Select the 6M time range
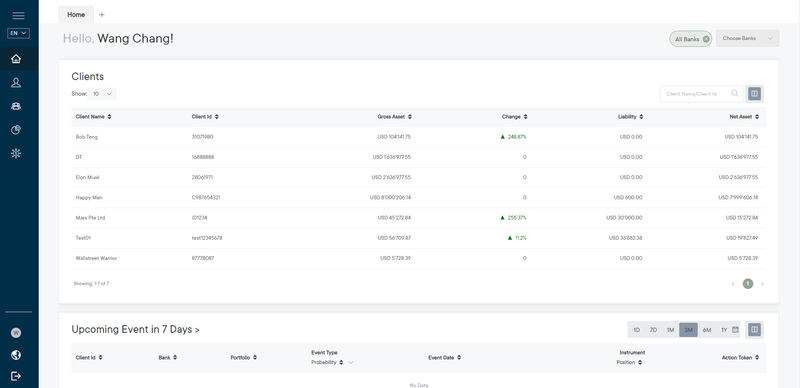The image size is (800, 388). [x=707, y=330]
